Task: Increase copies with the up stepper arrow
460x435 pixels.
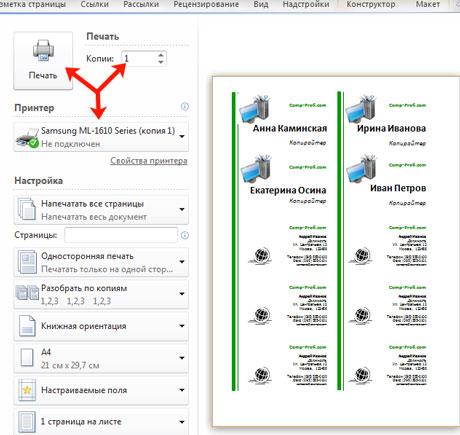Action: (161, 55)
